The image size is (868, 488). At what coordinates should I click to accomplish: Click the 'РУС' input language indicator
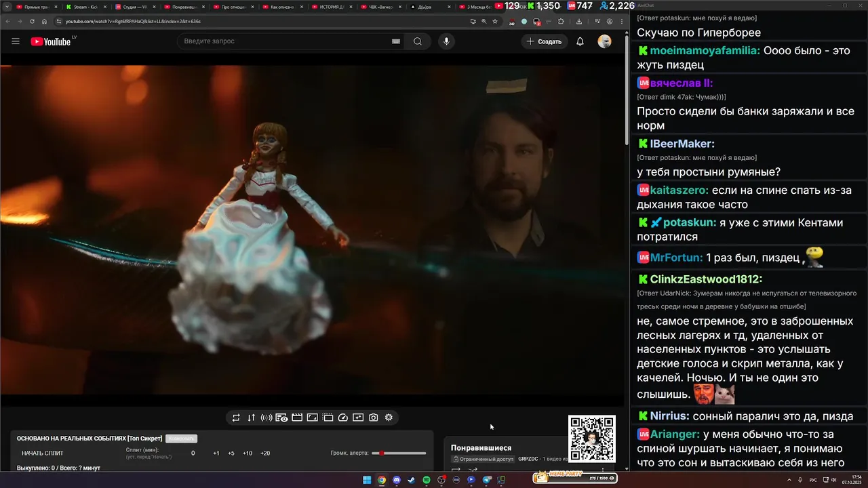pyautogui.click(x=813, y=480)
